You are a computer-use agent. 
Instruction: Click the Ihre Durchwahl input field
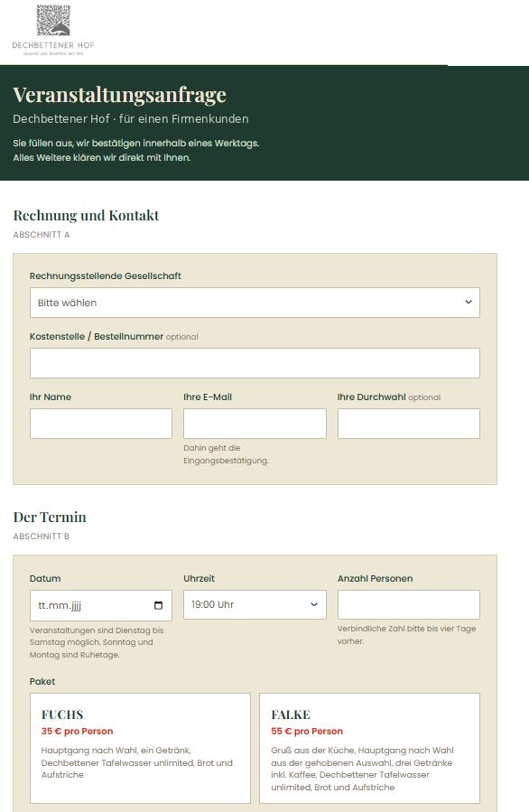pyautogui.click(x=408, y=424)
